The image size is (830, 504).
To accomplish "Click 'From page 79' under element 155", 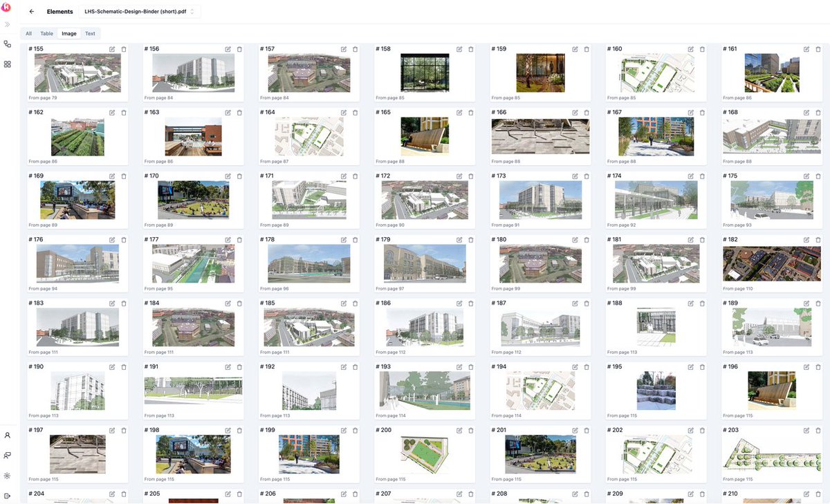I will [43, 98].
